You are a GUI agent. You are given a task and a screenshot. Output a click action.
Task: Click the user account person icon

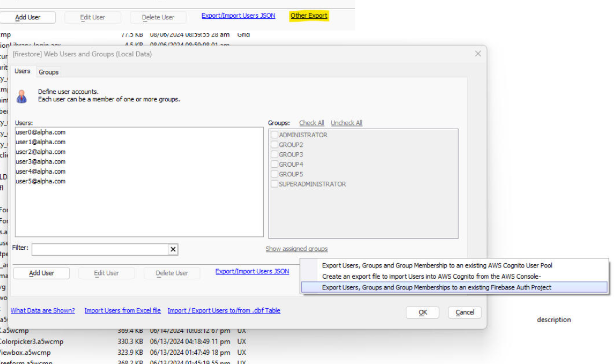click(x=21, y=96)
